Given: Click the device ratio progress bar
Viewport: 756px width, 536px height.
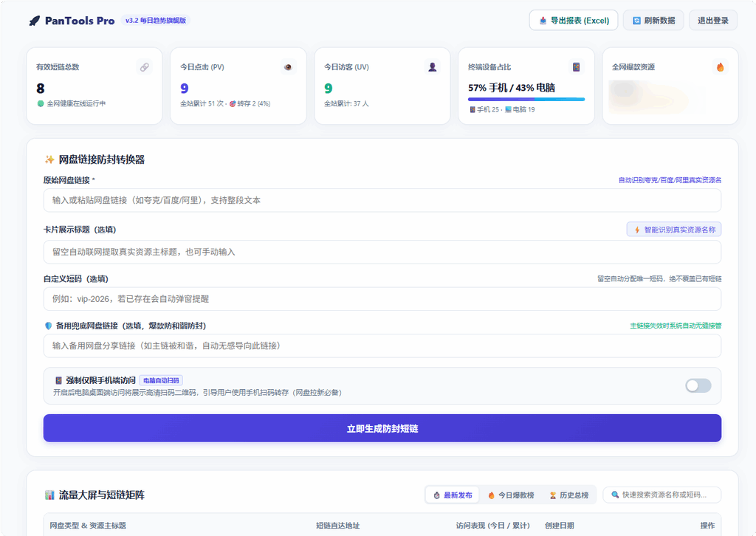Looking at the screenshot, I should click(526, 99).
